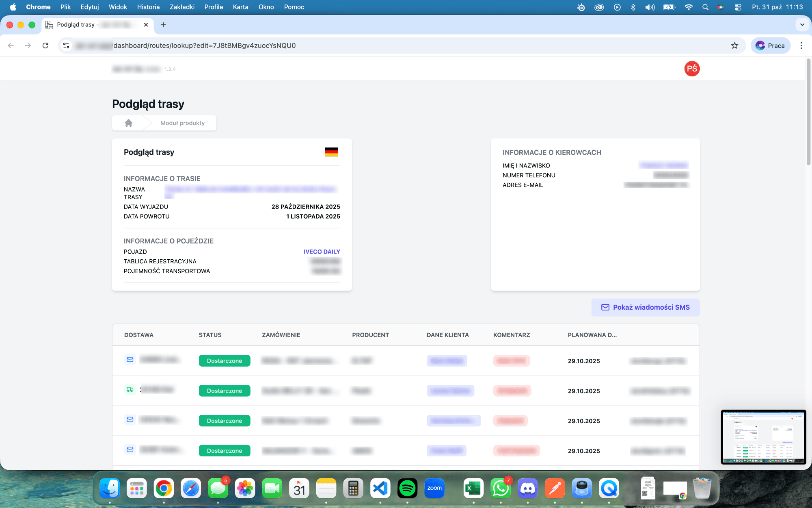Click the German flag icon

(331, 152)
